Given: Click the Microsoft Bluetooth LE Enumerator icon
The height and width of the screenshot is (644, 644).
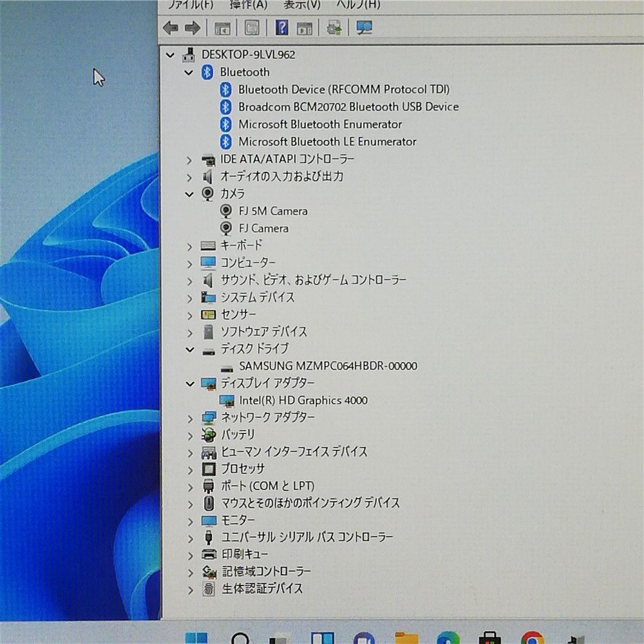Looking at the screenshot, I should [x=225, y=142].
